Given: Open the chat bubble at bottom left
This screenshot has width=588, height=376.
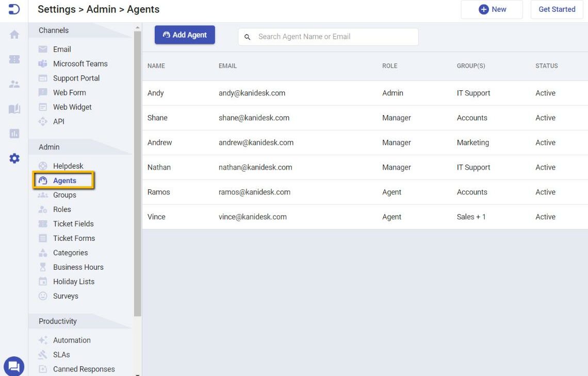Looking at the screenshot, I should point(14,366).
